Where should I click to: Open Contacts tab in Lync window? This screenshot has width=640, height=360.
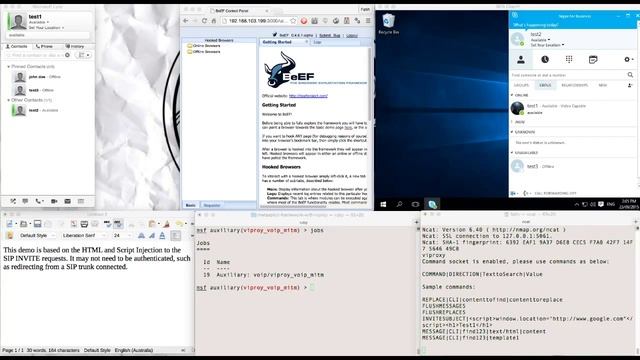click(x=16, y=47)
